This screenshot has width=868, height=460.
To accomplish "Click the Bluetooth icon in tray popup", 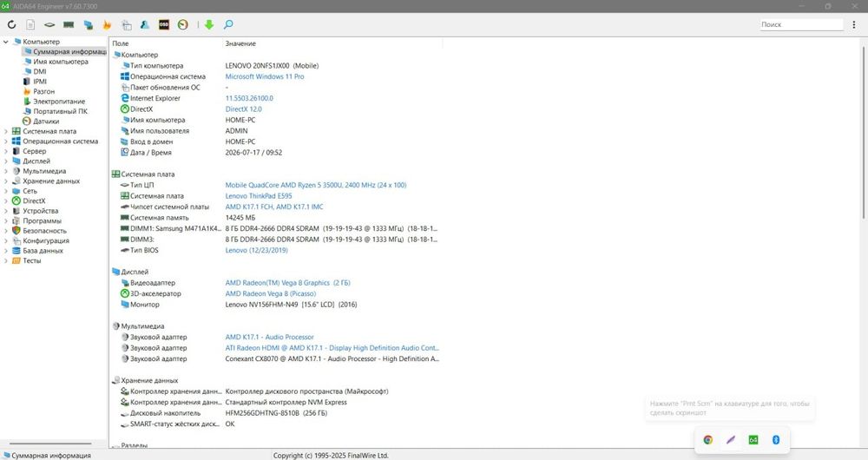I will coord(775,439).
